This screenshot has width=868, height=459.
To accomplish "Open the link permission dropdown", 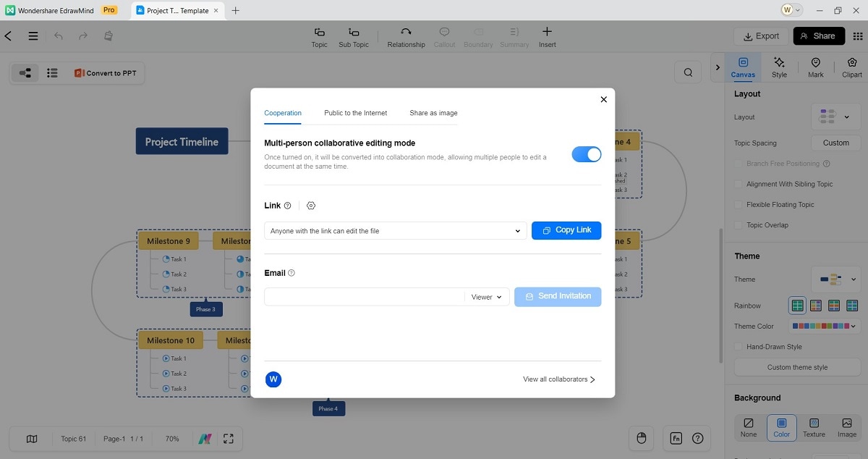I will click(x=517, y=230).
